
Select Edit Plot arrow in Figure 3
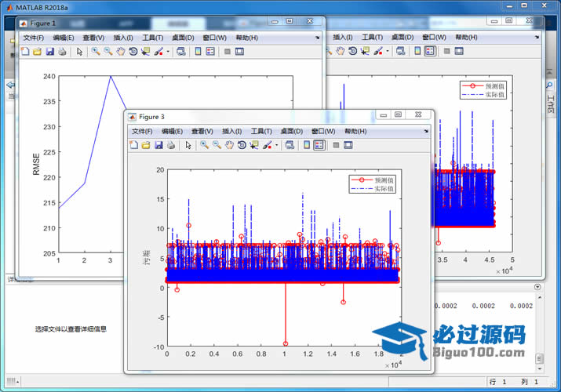[x=188, y=145]
